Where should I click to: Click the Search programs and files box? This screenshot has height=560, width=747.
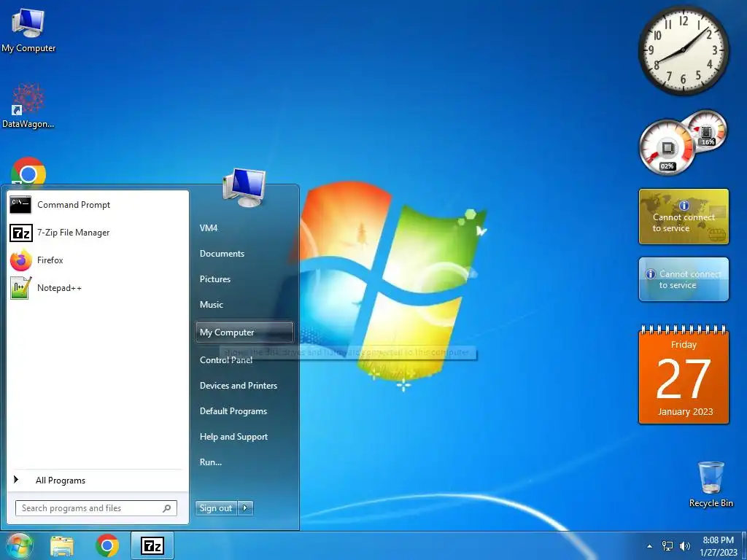coord(96,508)
